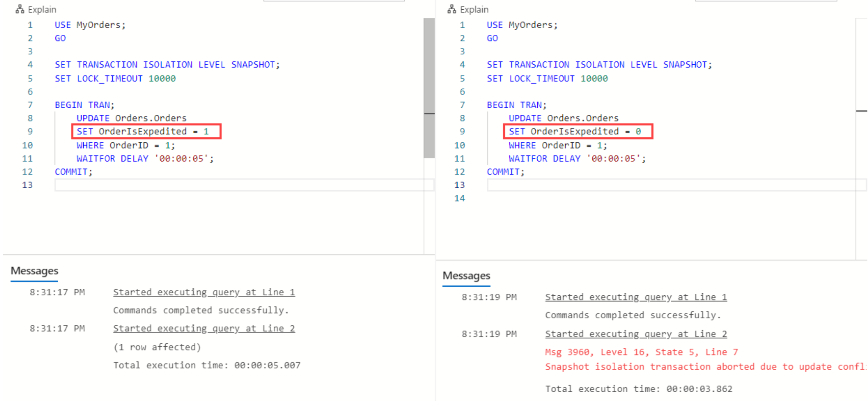The width and height of the screenshot is (868, 406).
Task: Click 'Commands completed successfully.' in left Messages
Action: [201, 310]
